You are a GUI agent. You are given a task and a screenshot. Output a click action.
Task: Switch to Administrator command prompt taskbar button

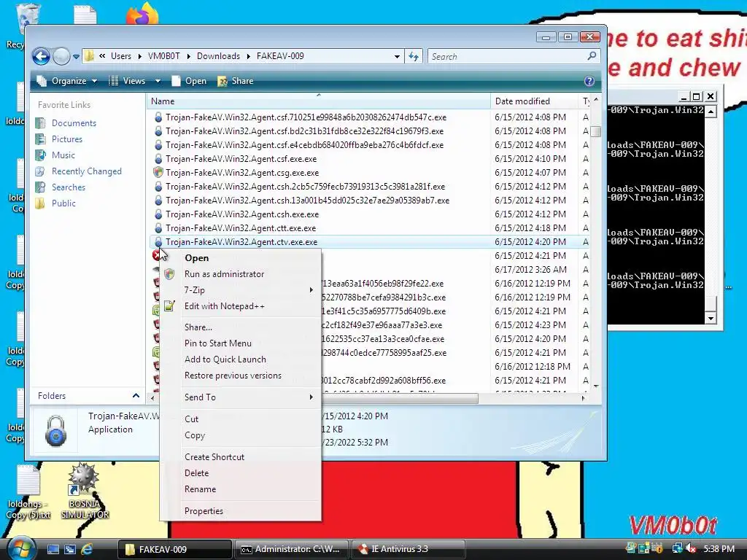point(292,549)
